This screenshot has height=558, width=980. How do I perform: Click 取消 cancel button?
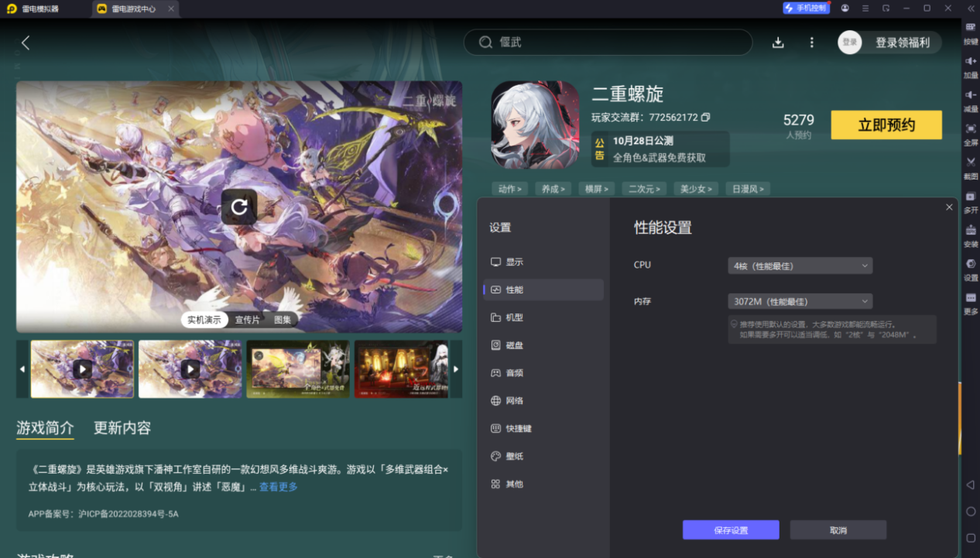point(838,530)
